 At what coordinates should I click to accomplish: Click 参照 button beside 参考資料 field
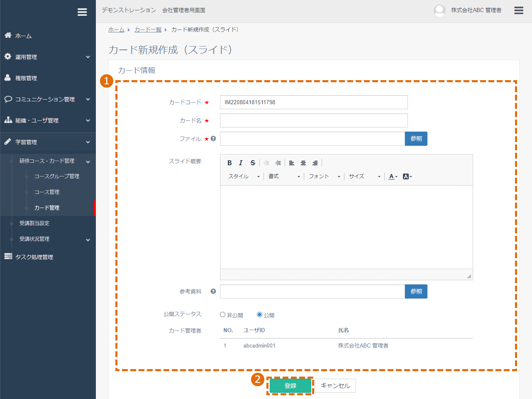point(416,291)
